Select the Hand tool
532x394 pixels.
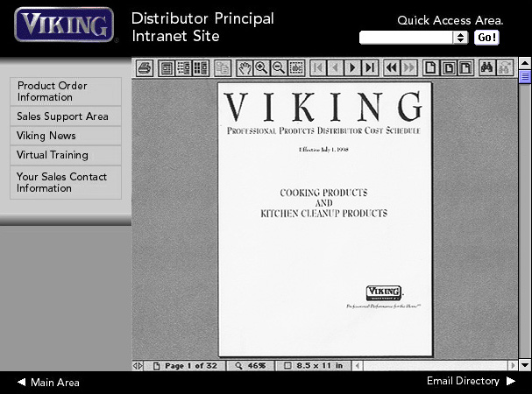click(245, 68)
